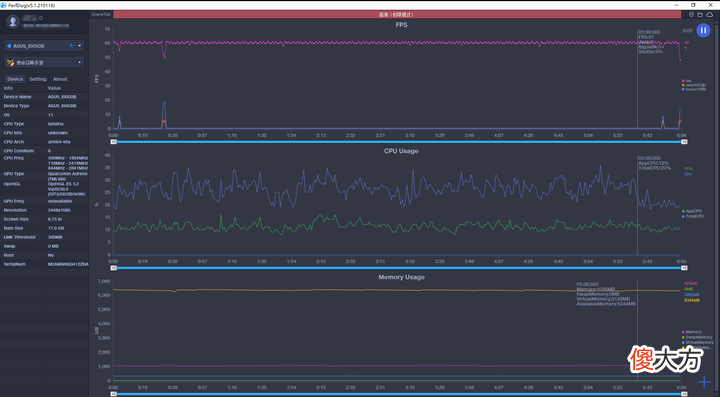
Task: Open the cloud upload icon
Action: (x=710, y=15)
